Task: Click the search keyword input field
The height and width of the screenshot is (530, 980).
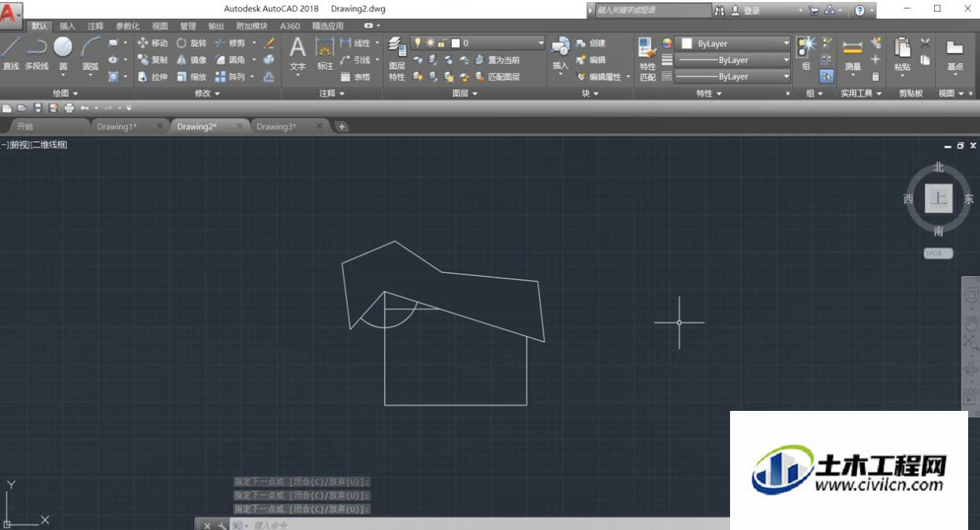Action: [653, 10]
